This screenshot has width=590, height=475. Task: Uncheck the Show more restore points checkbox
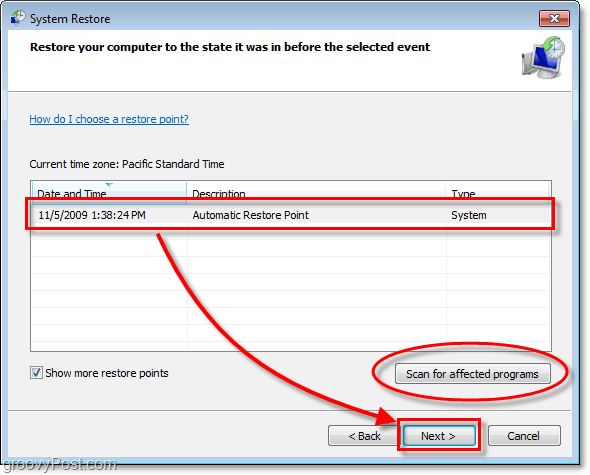pyautogui.click(x=36, y=373)
